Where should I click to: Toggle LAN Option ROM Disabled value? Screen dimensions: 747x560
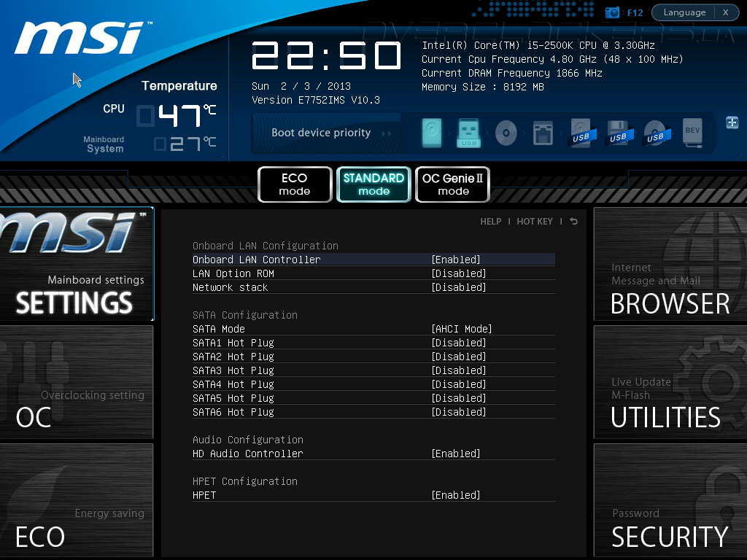point(459,273)
